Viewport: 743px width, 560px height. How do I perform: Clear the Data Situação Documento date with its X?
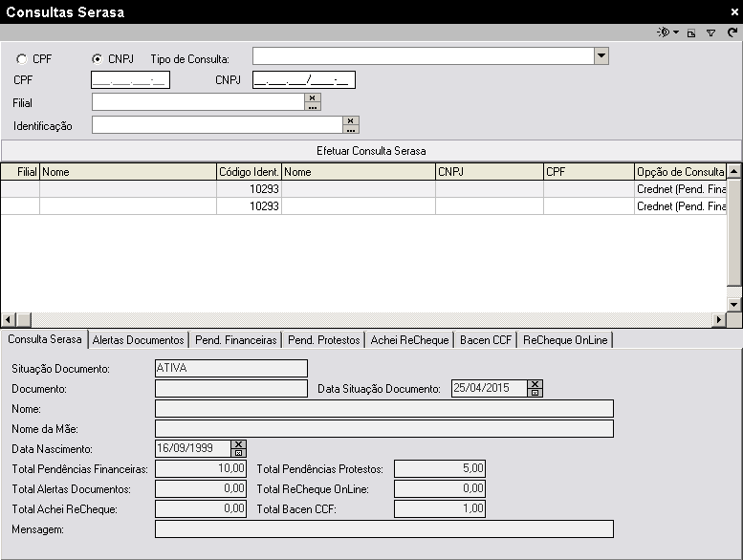tap(535, 384)
